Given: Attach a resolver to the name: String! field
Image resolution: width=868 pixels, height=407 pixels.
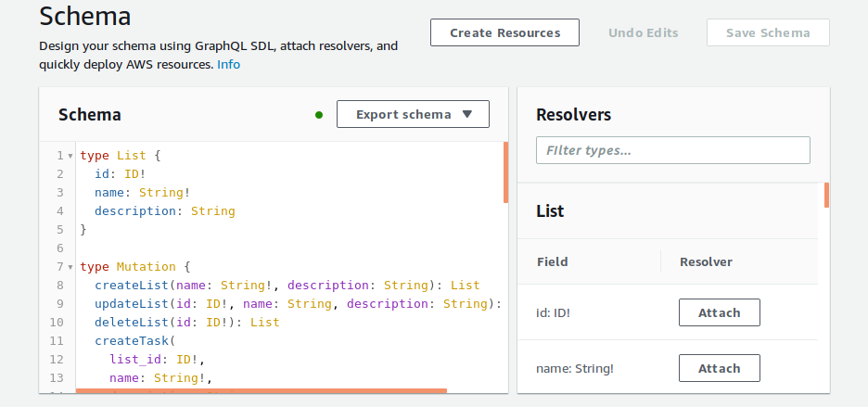Looking at the screenshot, I should [720, 368].
